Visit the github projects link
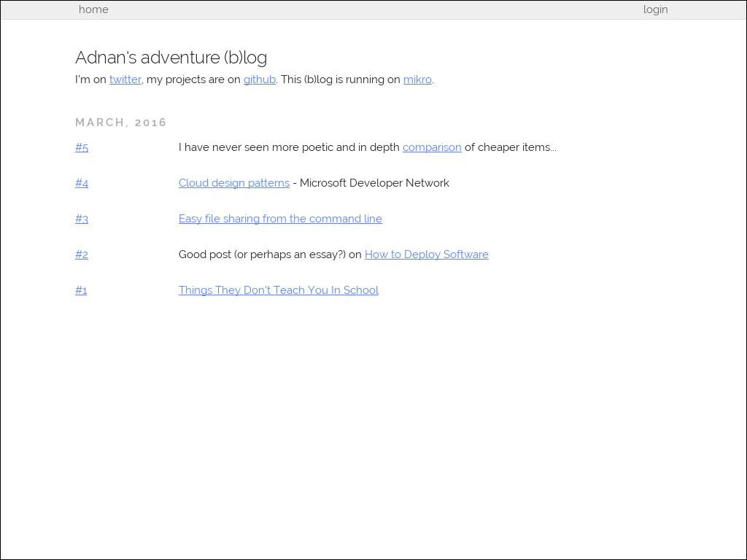The height and width of the screenshot is (560, 747). (259, 79)
